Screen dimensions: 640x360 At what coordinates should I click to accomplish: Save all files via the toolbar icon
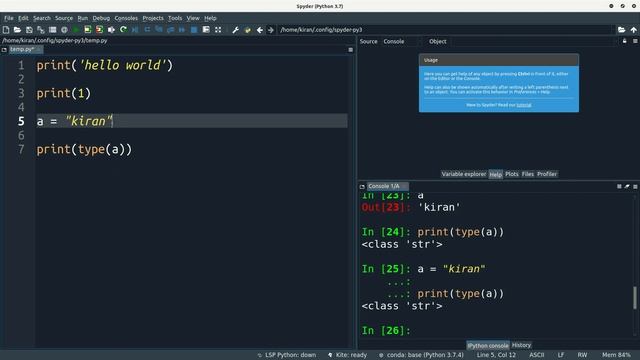[41, 30]
